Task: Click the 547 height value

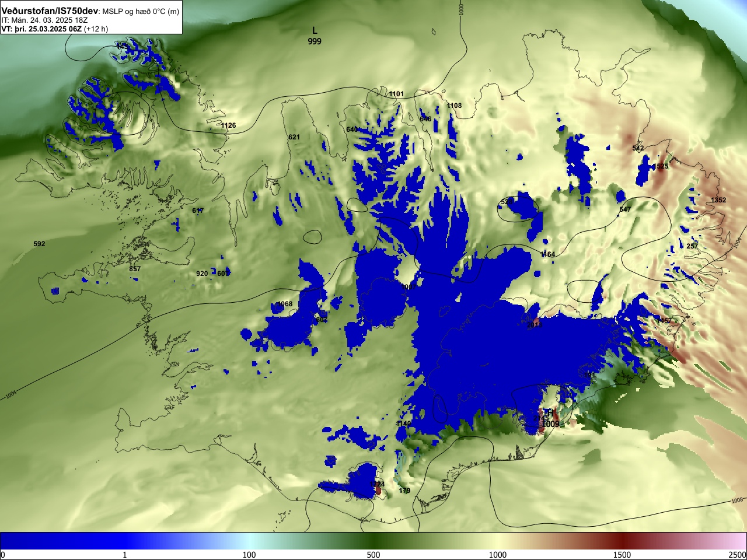Action: tap(625, 209)
